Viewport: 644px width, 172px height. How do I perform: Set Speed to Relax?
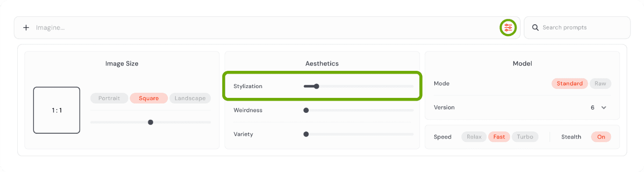point(474,137)
